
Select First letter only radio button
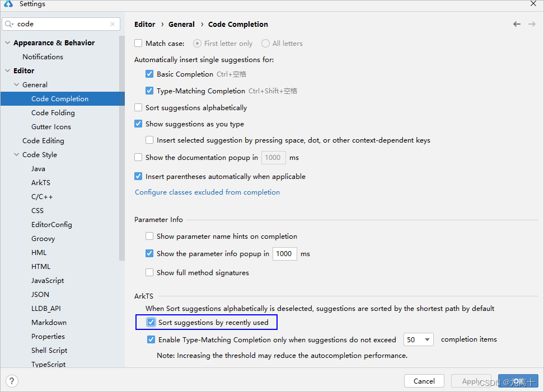[x=197, y=43]
